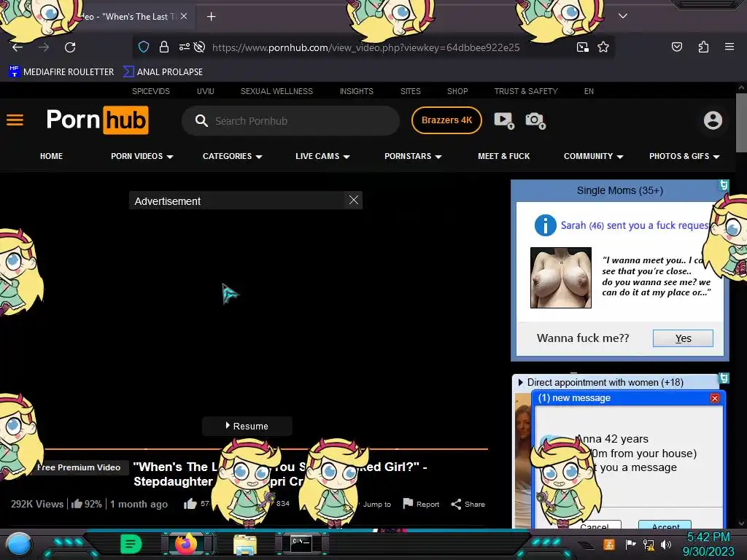
Task: Close the new message popup ad
Action: [715, 398]
